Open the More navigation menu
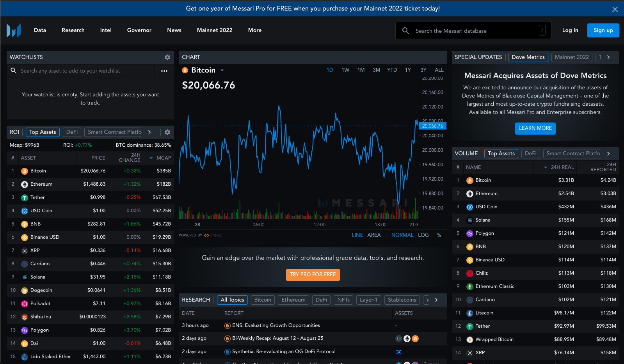This screenshot has height=364, width=624. pyautogui.click(x=255, y=30)
